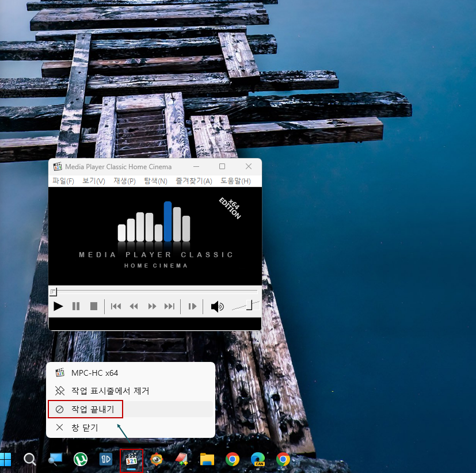Viewport: 476px width, 473px height.
Task: Open the Windows Start menu
Action: 5,459
